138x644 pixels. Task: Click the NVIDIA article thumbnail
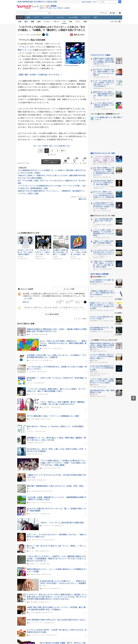coord(119,319)
